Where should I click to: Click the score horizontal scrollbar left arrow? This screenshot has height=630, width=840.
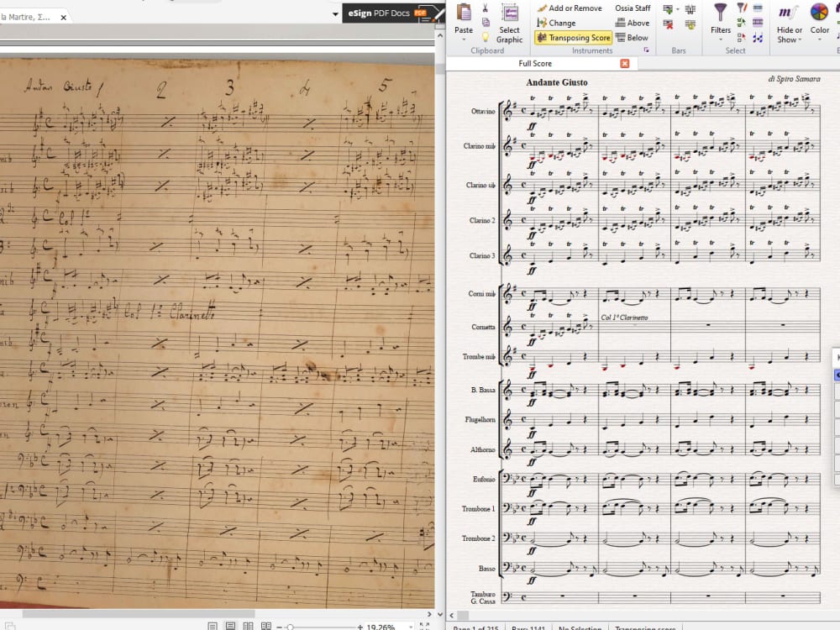point(452,616)
